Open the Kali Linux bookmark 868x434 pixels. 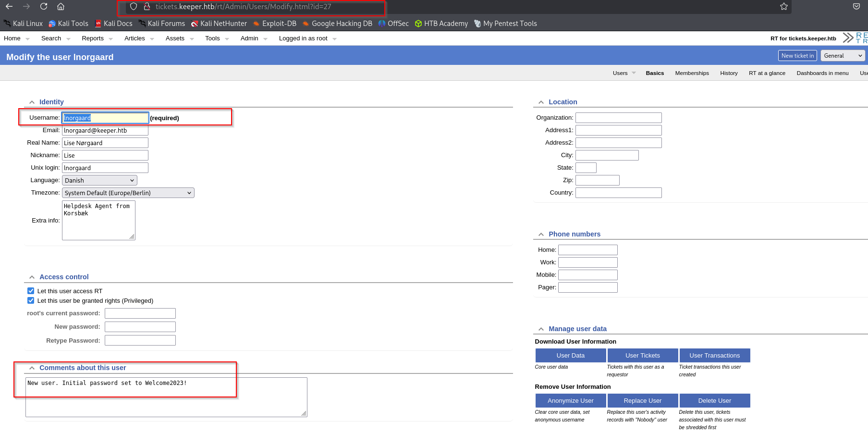pyautogui.click(x=23, y=24)
